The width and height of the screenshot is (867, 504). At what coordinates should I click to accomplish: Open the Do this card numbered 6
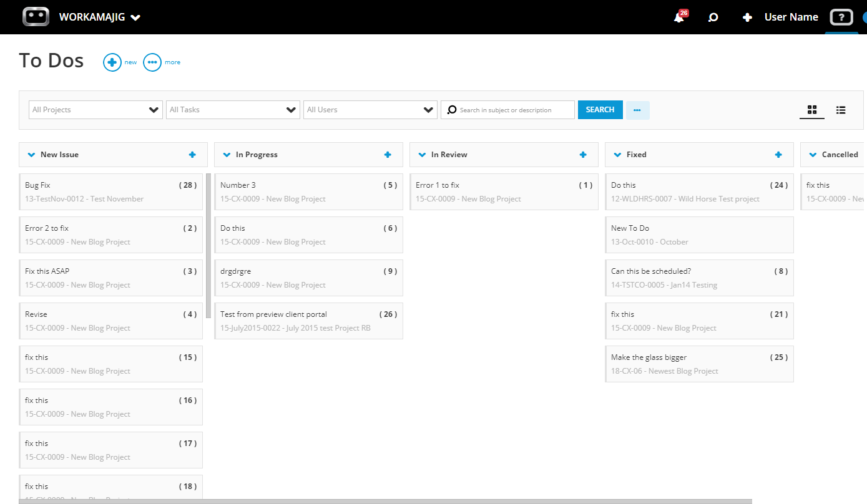[x=308, y=235]
